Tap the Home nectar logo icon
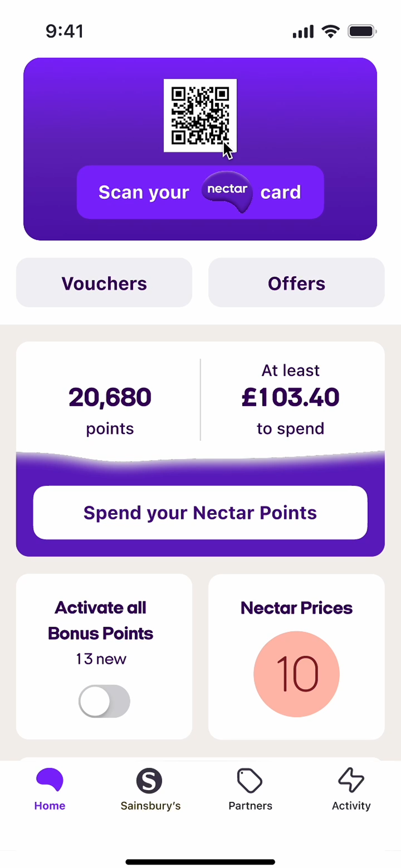This screenshot has width=401, height=868. coord(50,780)
